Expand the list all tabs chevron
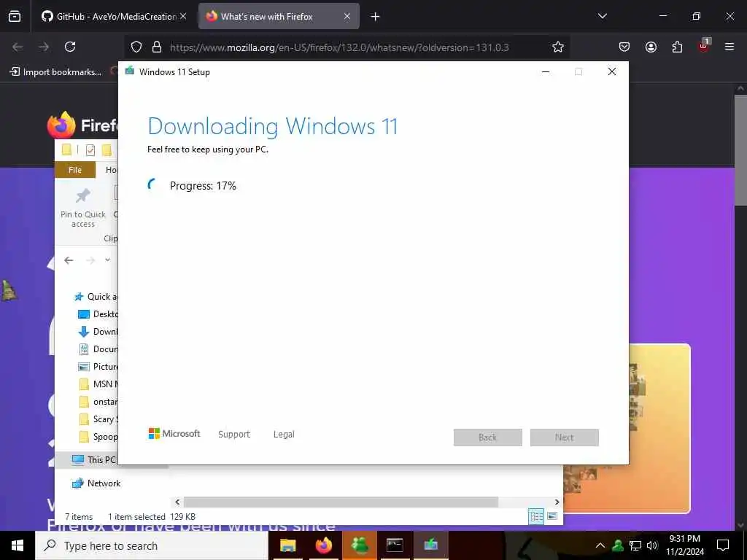 (602, 16)
